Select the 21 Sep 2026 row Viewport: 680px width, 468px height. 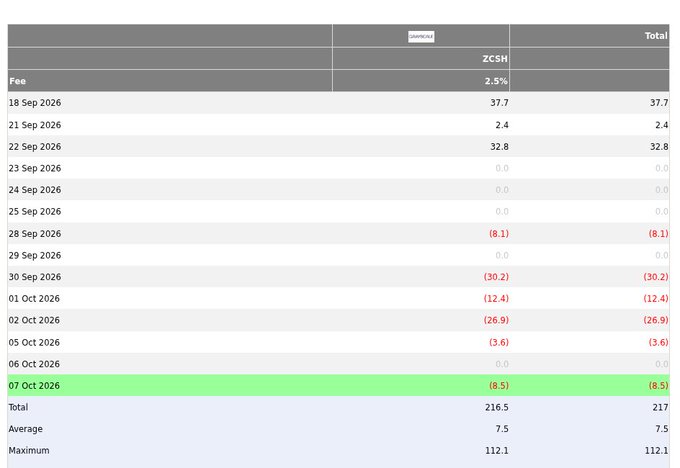(338, 125)
